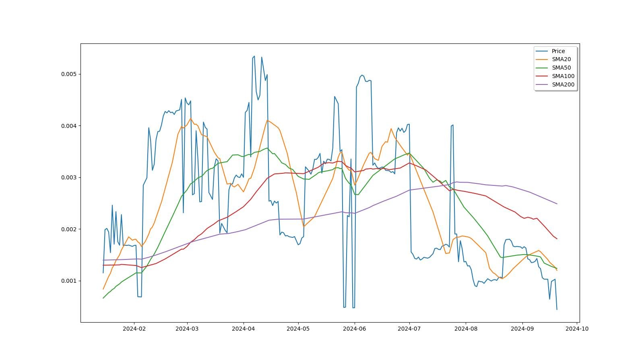The width and height of the screenshot is (644, 362).
Task: Click the SMA20 legend label
Action: click(561, 60)
